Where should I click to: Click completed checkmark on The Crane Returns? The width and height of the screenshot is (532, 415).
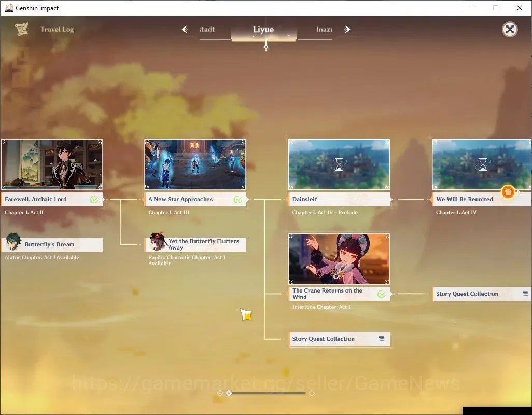(x=381, y=294)
